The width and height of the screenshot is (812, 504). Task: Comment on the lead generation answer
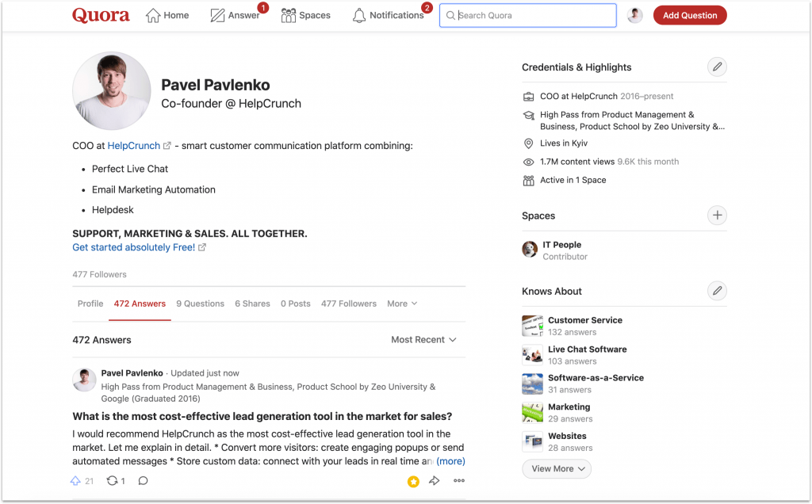pos(144,481)
